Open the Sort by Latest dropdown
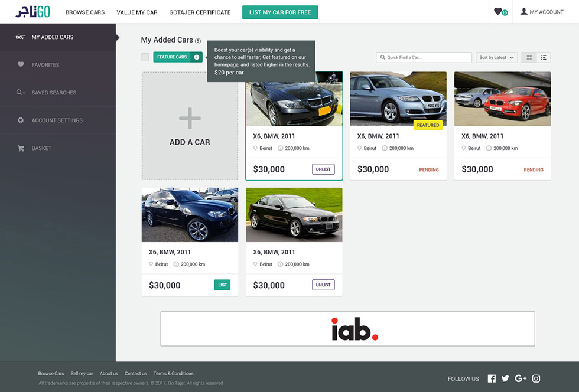 (x=496, y=58)
